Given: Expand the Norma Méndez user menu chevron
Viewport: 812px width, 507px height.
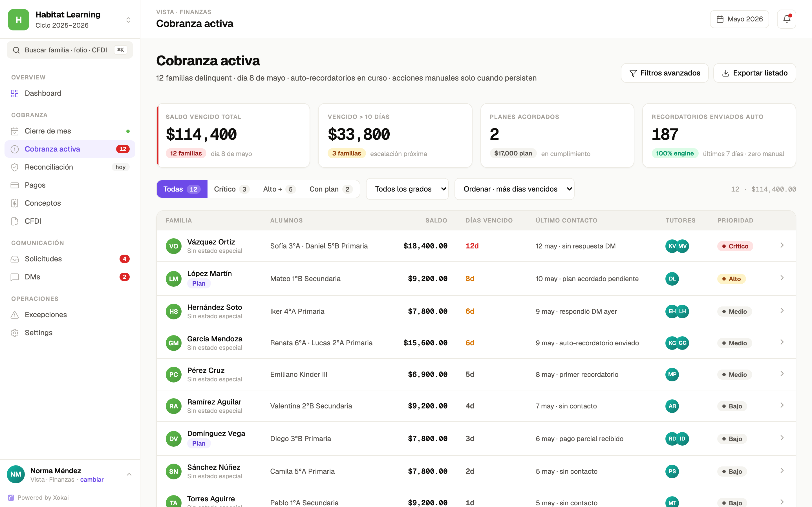Looking at the screenshot, I should [x=129, y=475].
